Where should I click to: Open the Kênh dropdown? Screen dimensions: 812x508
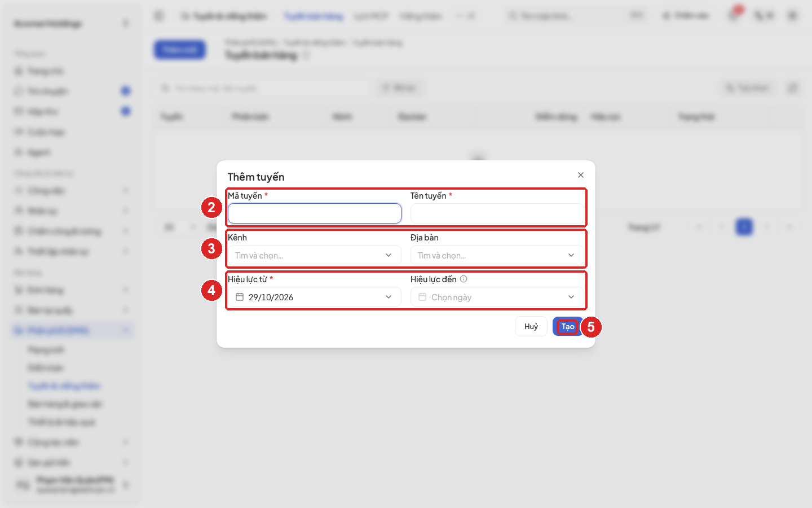pos(315,255)
